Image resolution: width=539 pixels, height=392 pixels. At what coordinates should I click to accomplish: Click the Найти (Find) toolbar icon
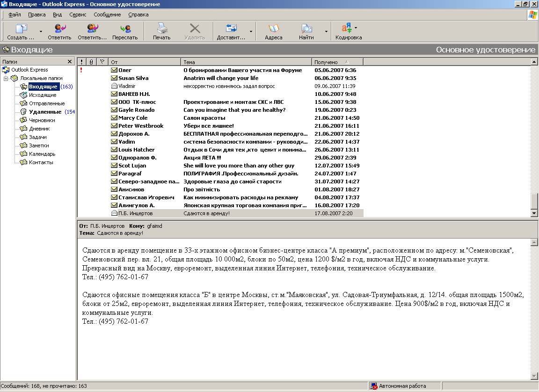tap(306, 29)
